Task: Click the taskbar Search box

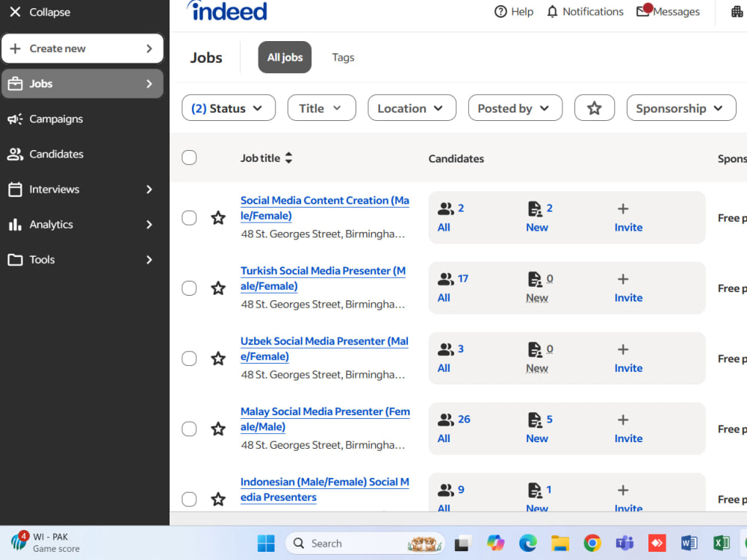Action: click(365, 544)
